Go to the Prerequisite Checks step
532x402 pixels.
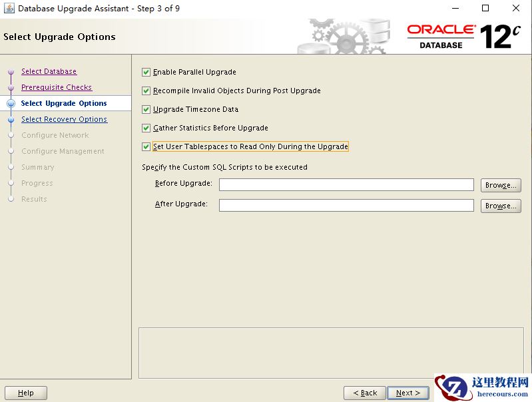click(57, 87)
